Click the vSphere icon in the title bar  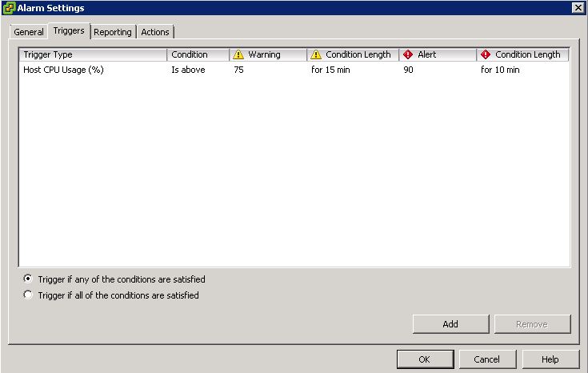click(x=9, y=8)
